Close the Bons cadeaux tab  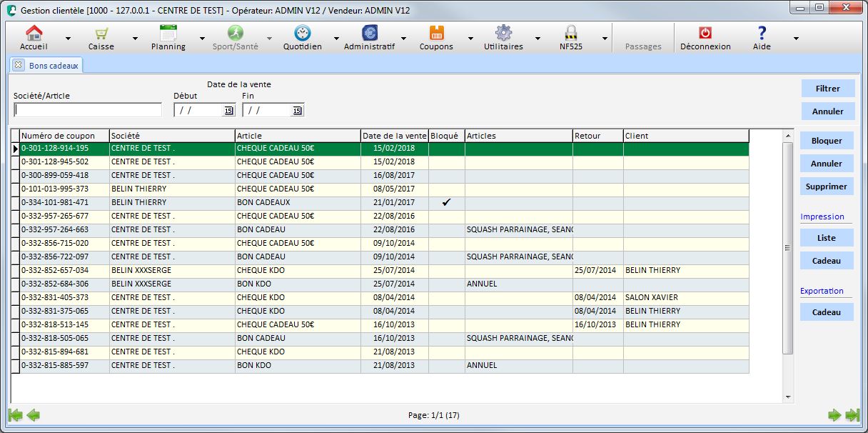click(x=19, y=65)
